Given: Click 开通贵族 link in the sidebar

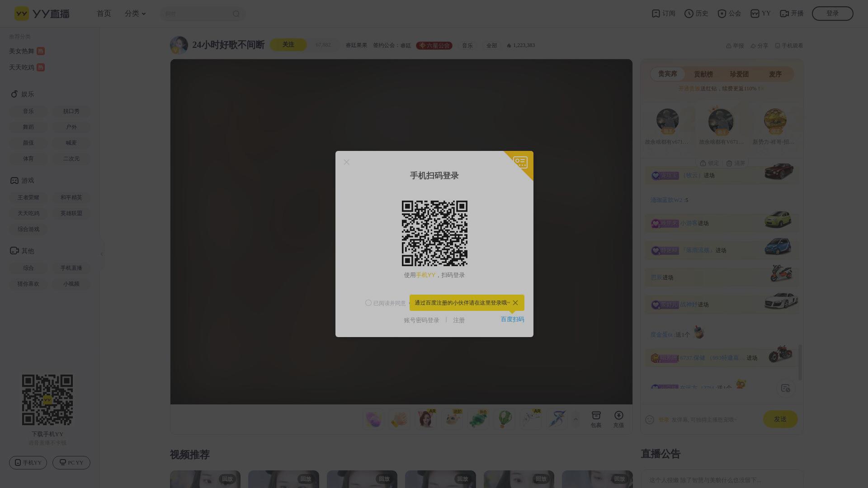Looking at the screenshot, I should click(689, 89).
